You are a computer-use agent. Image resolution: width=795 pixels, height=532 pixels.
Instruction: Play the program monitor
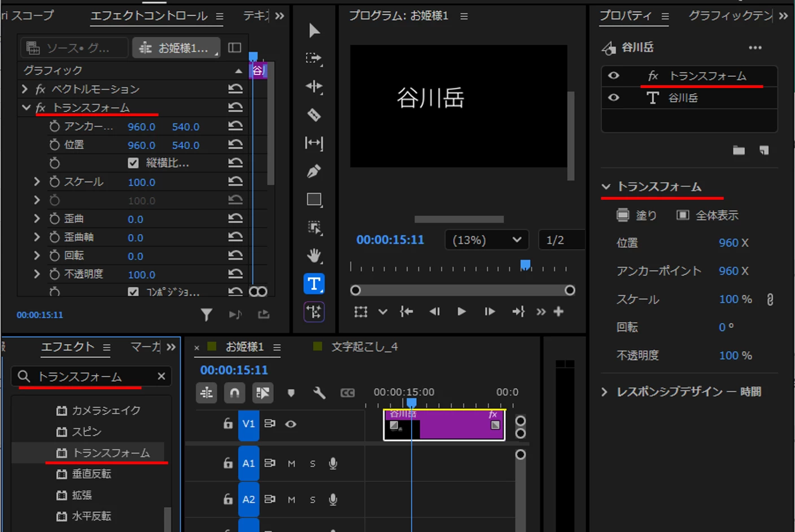pos(462,311)
